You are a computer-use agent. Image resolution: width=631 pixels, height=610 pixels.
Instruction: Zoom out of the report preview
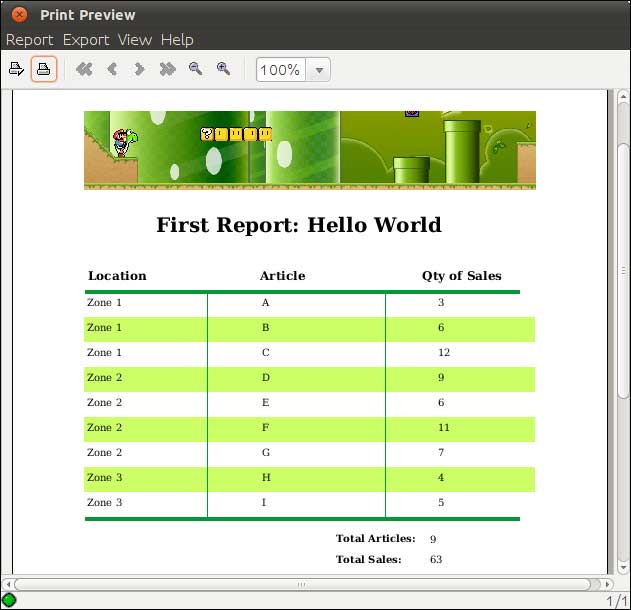pos(196,69)
